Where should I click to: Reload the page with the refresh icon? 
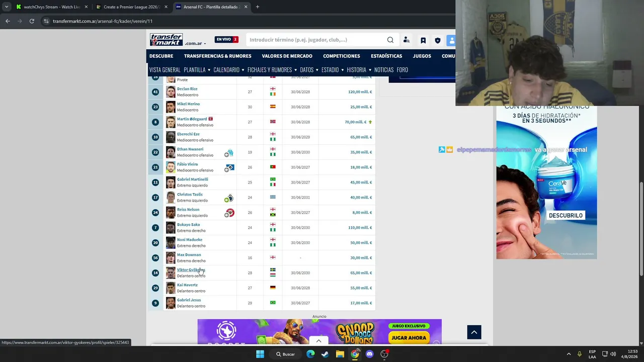click(32, 21)
